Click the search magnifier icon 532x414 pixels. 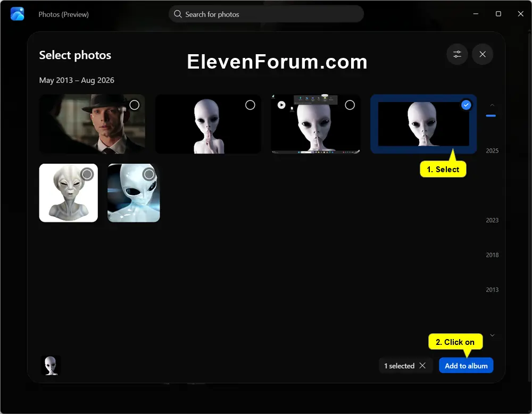point(178,14)
